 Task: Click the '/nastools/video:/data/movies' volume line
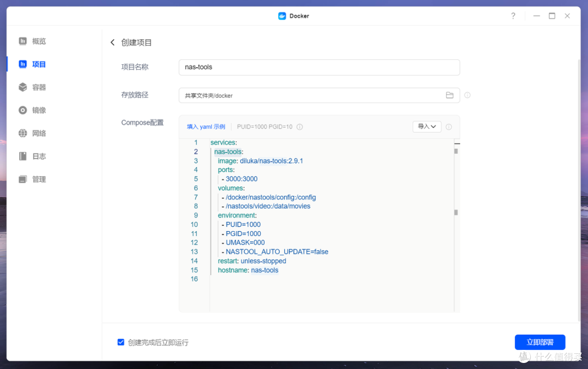(x=266, y=206)
